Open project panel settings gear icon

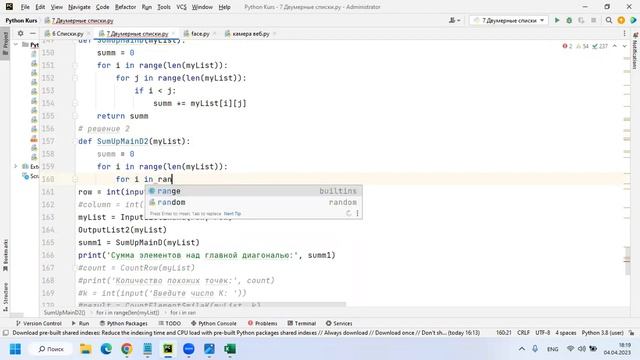point(20,33)
